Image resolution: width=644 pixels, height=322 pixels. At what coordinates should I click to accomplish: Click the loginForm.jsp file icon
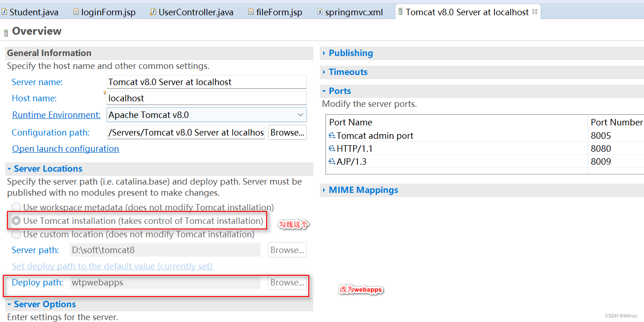click(76, 12)
